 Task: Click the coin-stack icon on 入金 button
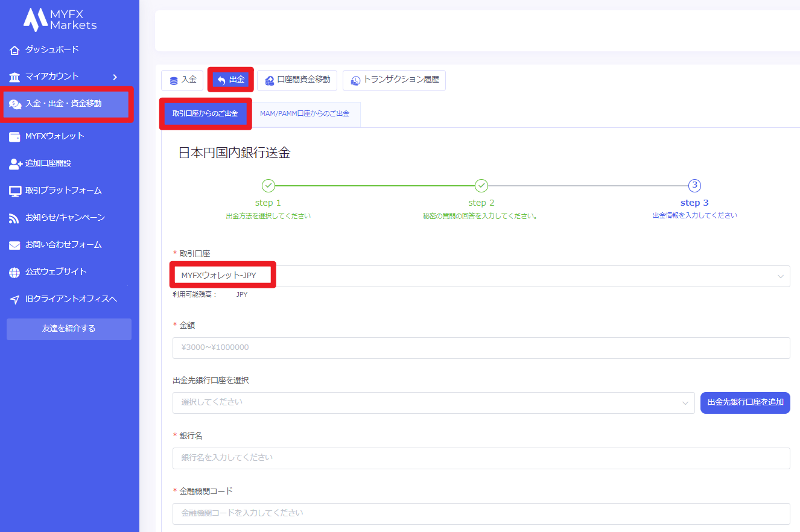point(174,81)
